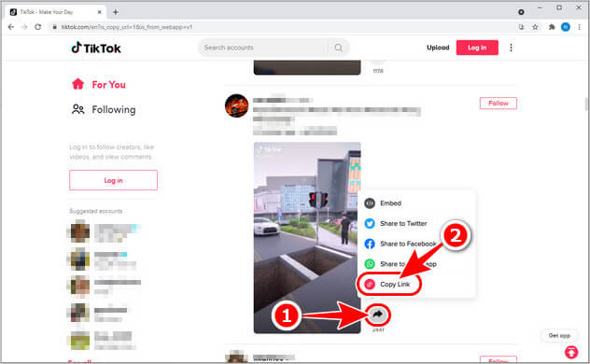This screenshot has width=590, height=364.
Task: Click the search magnifier icon
Action: (338, 48)
